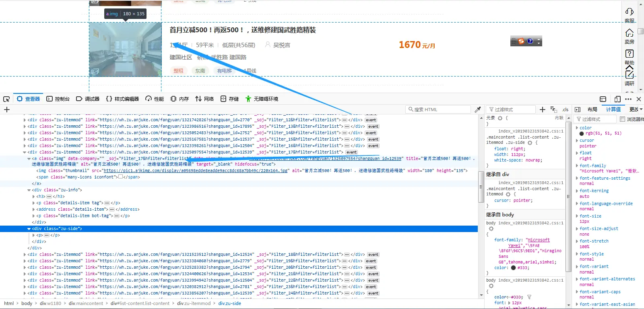This screenshot has width=644, height=309.
Task: Highlight .zu-side selector elements icon
Action: coord(530,143)
